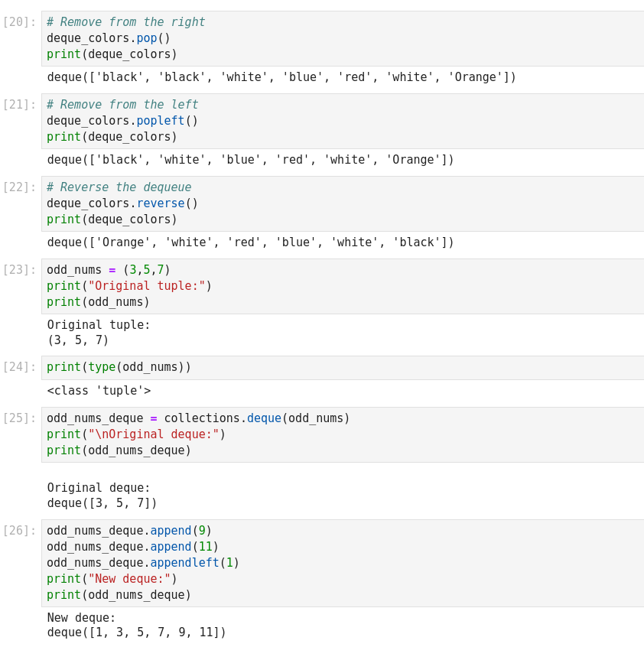
Task: Click the output ending with 'Orange' after pop
Action: coord(281,77)
